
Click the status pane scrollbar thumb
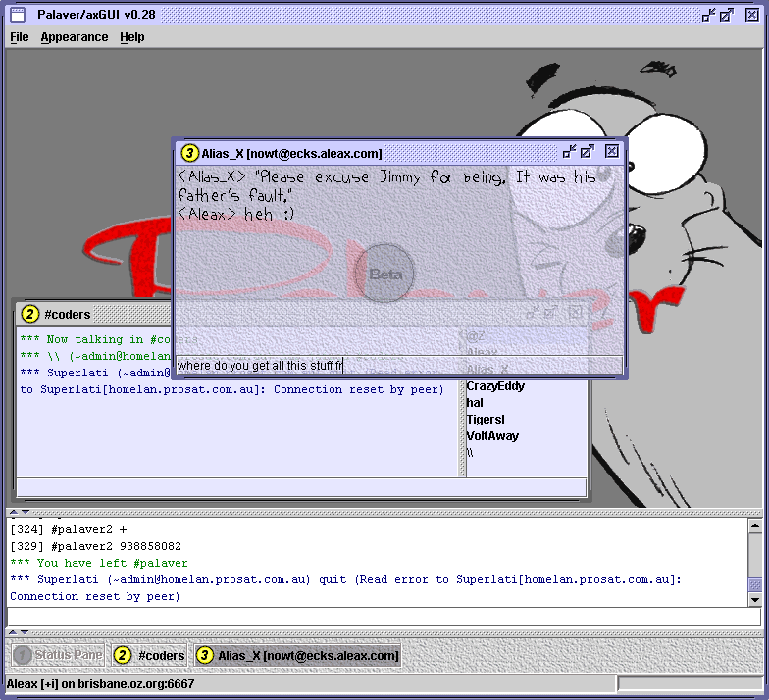(755, 584)
